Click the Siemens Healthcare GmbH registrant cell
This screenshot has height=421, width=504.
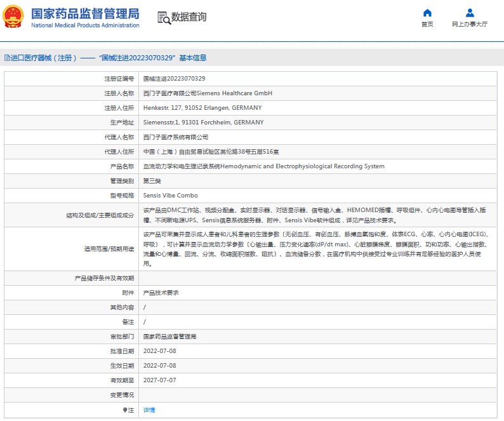point(208,93)
